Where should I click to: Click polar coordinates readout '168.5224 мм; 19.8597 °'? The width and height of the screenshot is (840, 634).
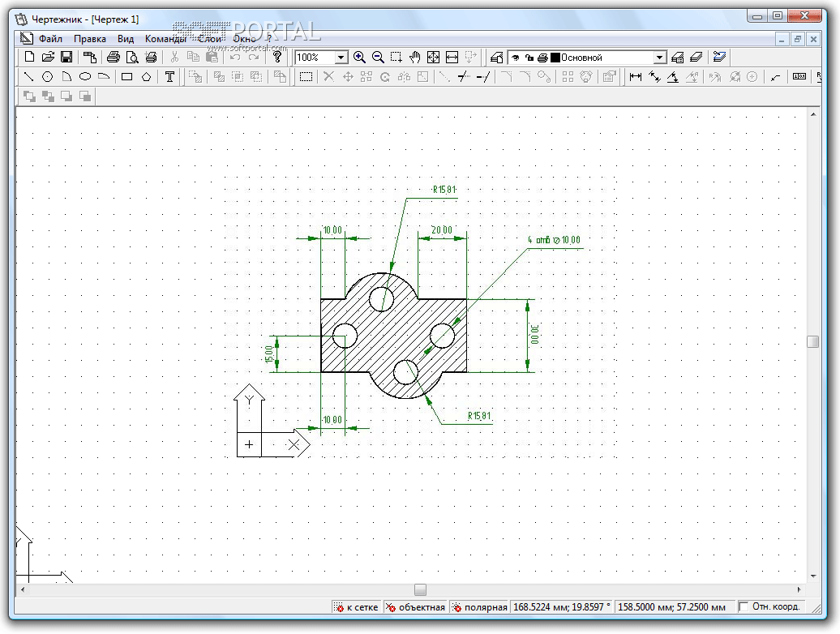(561, 606)
